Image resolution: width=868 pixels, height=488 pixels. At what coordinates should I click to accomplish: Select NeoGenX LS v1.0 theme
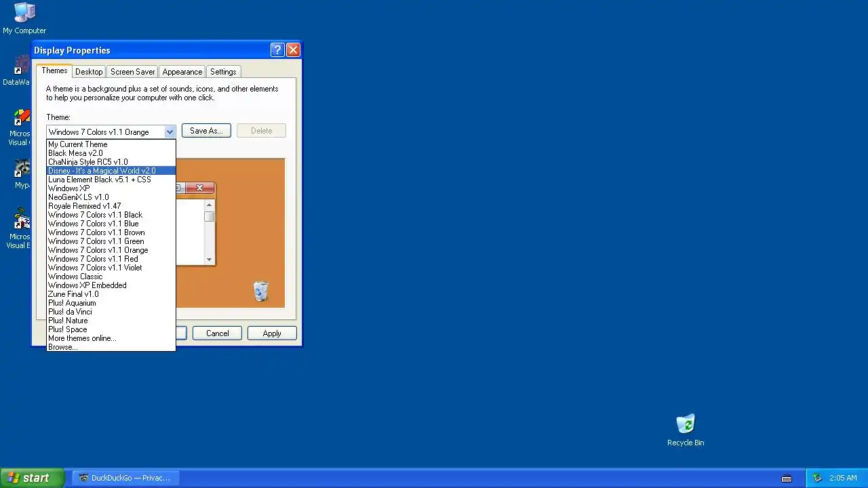pyautogui.click(x=111, y=197)
